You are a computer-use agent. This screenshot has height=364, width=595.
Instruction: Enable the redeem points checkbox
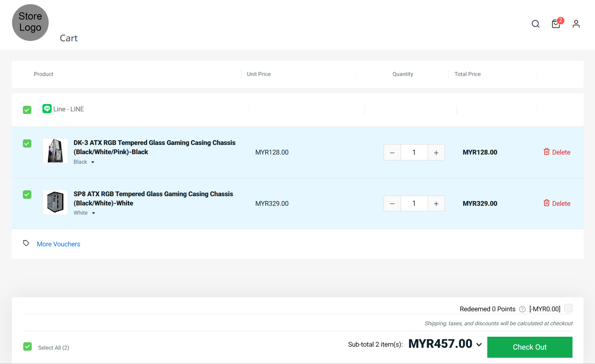[568, 308]
